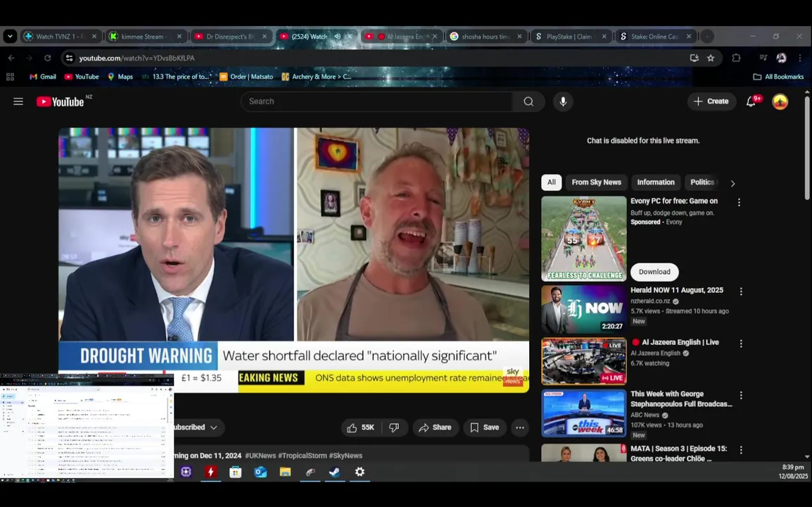Open Order | Matsato bookmark

click(246, 77)
